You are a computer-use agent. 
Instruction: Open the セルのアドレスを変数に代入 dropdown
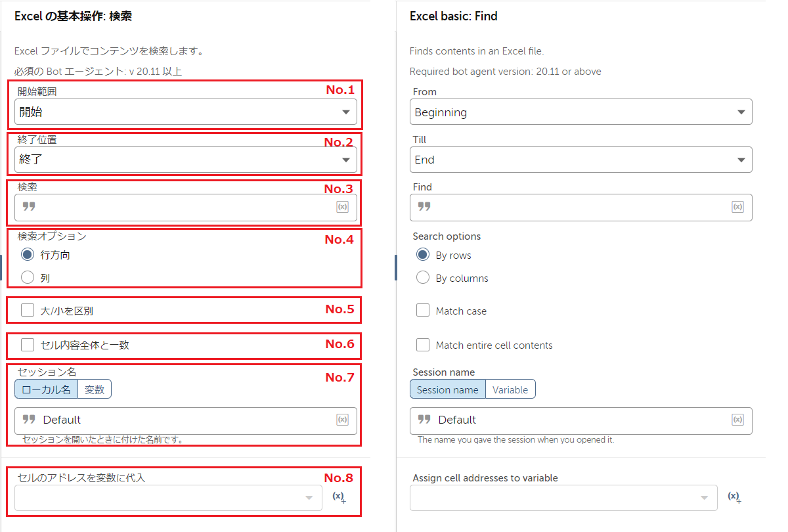[x=168, y=498]
